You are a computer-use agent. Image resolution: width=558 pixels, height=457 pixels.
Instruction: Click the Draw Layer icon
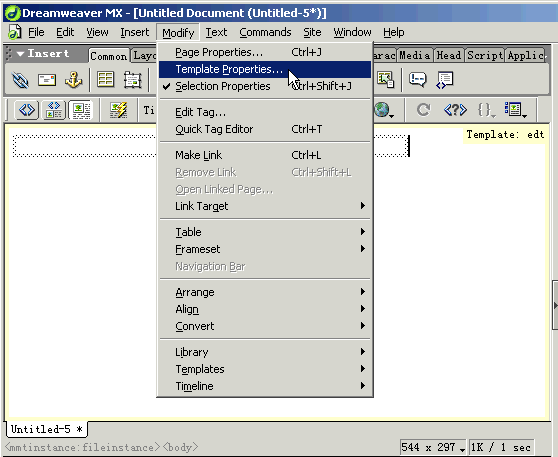[x=132, y=79]
